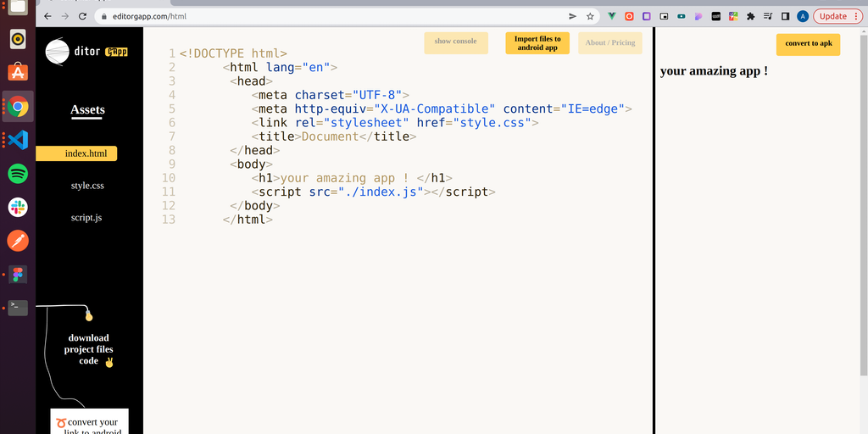This screenshot has width=868, height=434.
Task: Switch to the style.css file
Action: pos(87,186)
